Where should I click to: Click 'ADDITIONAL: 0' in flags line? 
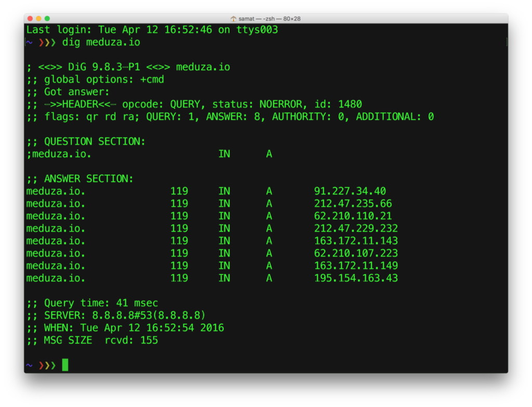[x=395, y=117]
